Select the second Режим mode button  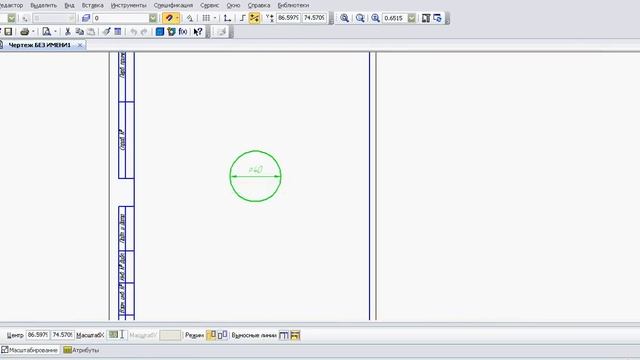coord(222,335)
